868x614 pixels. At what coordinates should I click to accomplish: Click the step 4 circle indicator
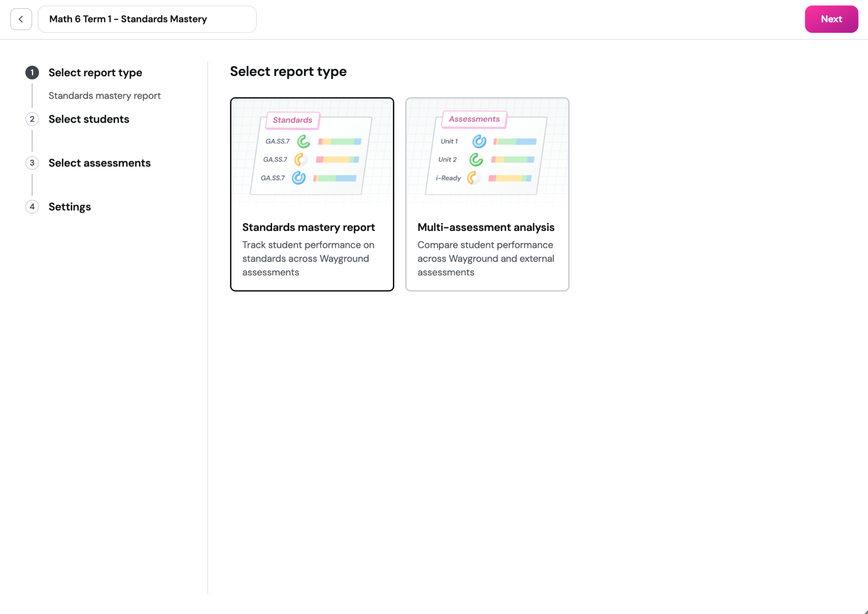[32, 207]
